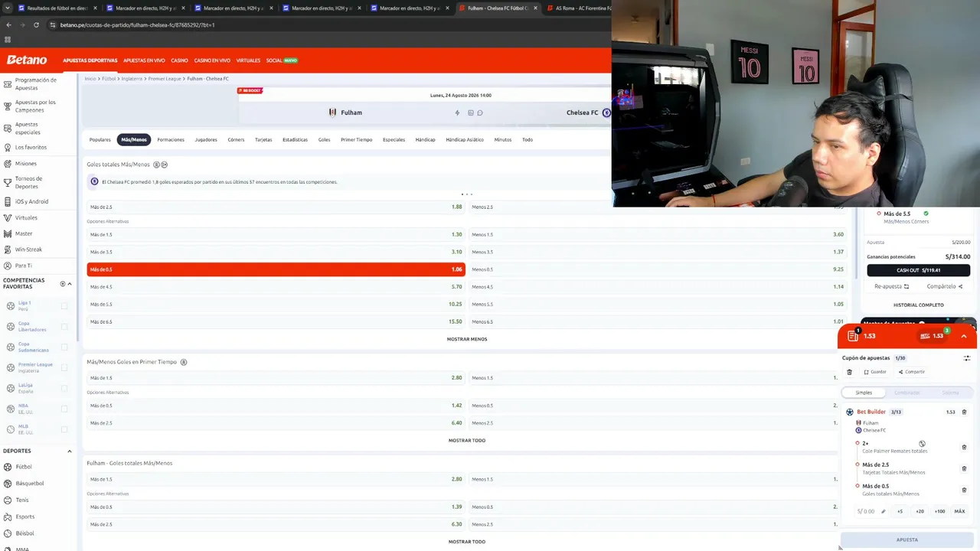The image size is (980, 551).
Task: Click the Apuestas especiales icon
Action: coord(7,129)
